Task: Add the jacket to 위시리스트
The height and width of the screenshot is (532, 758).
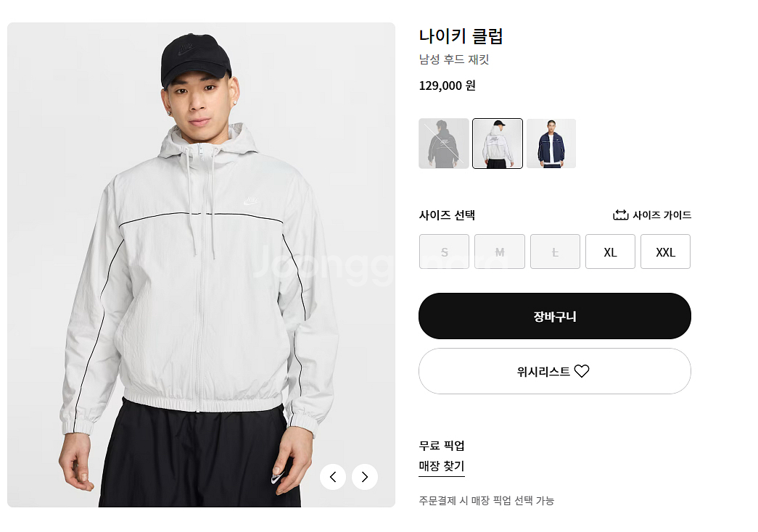Action: click(544, 371)
